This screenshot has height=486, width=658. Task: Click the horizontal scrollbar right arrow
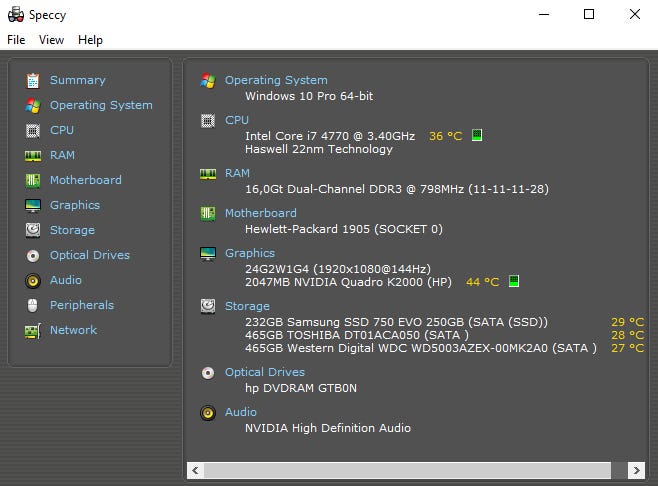coord(636,470)
